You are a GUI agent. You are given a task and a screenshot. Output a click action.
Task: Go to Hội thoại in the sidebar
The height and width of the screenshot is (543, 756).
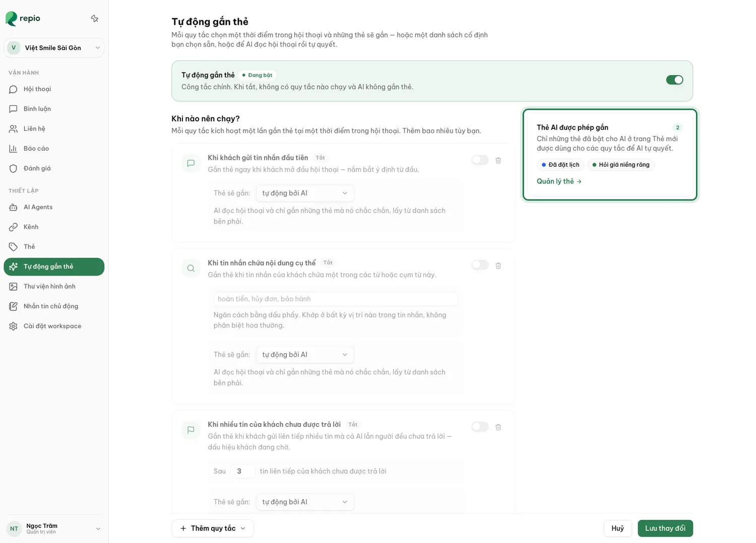[x=54, y=89]
